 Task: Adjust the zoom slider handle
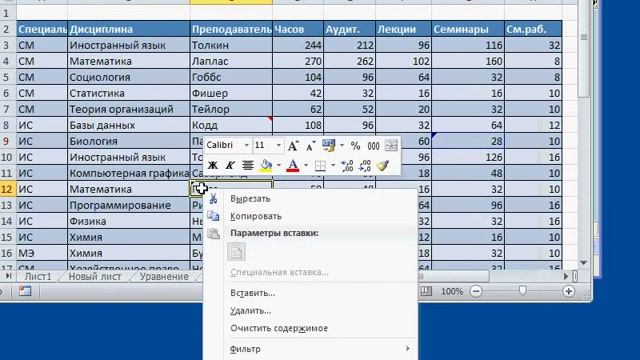point(522,291)
